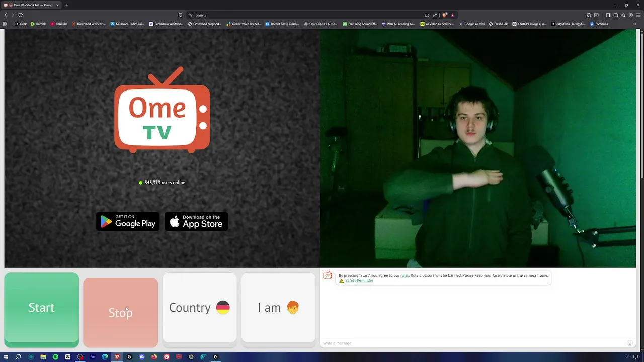Click the 'Write a message' field
644x362 pixels.
click(473, 343)
